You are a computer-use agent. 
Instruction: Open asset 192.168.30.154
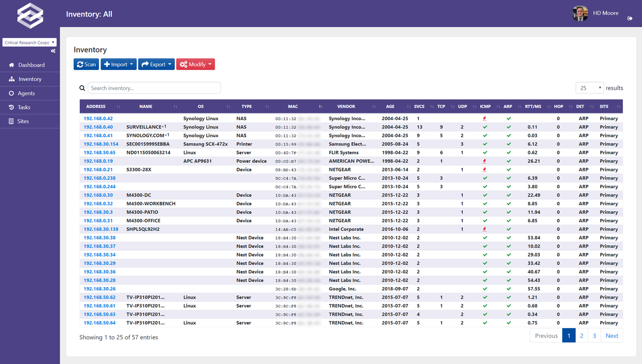tap(101, 144)
